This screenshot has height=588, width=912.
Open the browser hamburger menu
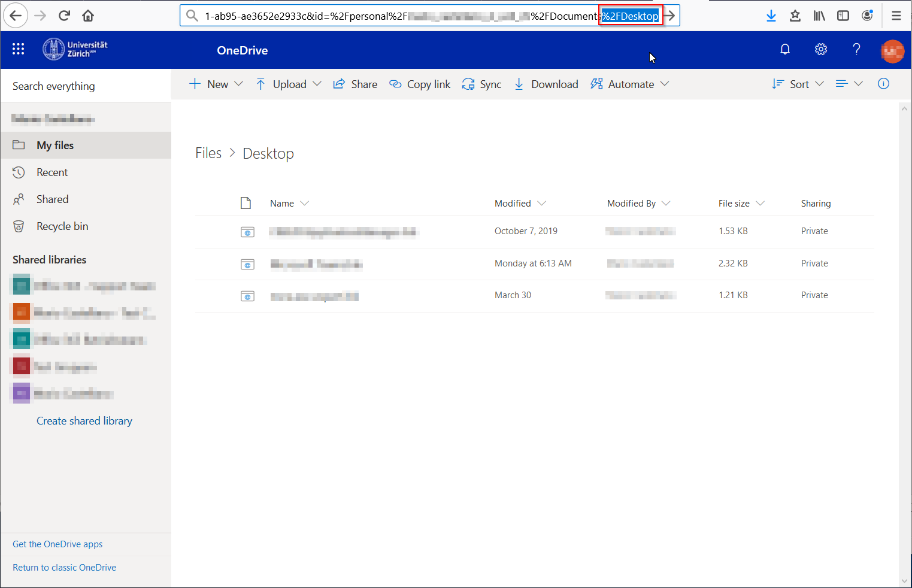click(896, 16)
